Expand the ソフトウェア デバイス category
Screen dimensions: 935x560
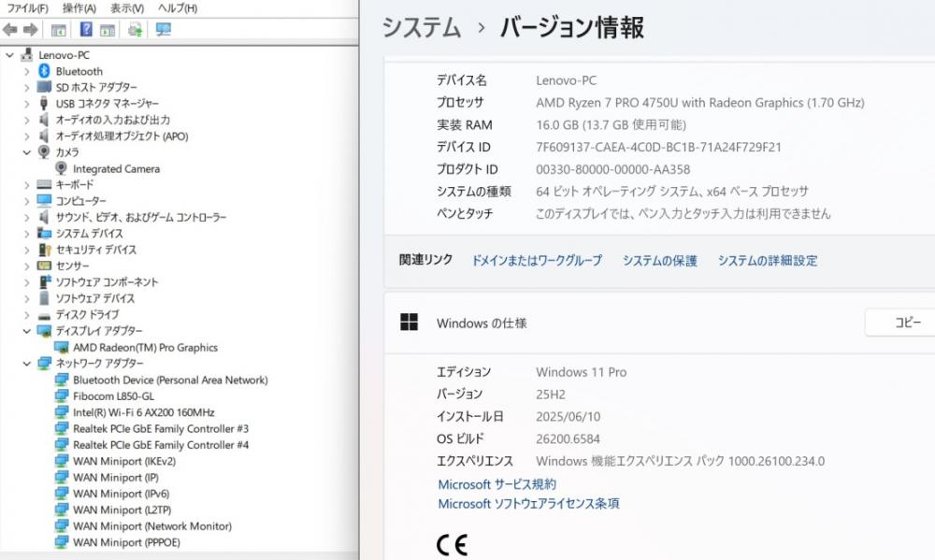pyautogui.click(x=26, y=298)
